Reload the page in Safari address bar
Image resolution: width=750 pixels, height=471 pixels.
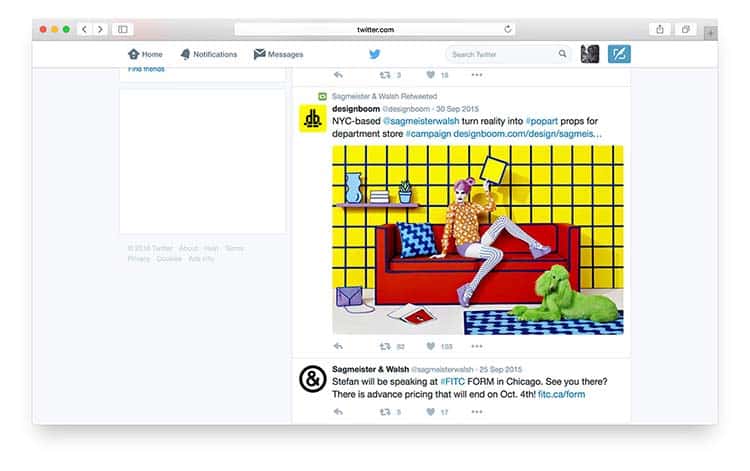(508, 29)
